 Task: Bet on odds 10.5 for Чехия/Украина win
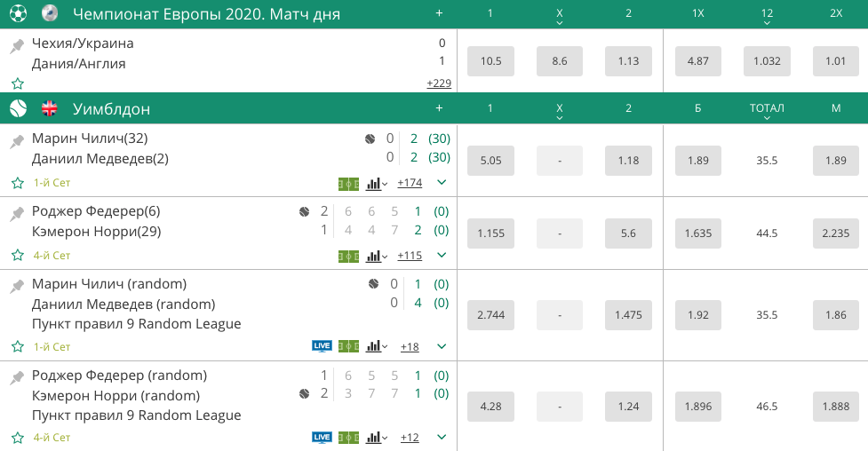coord(491,61)
